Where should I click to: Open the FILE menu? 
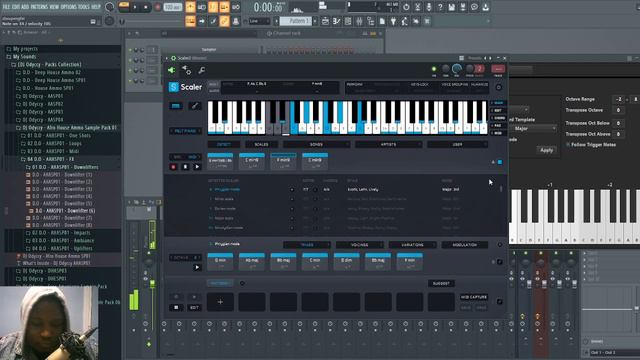(7, 7)
